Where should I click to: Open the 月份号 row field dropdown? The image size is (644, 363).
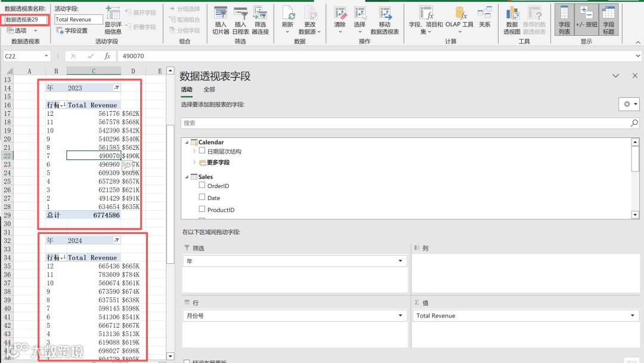coord(401,316)
